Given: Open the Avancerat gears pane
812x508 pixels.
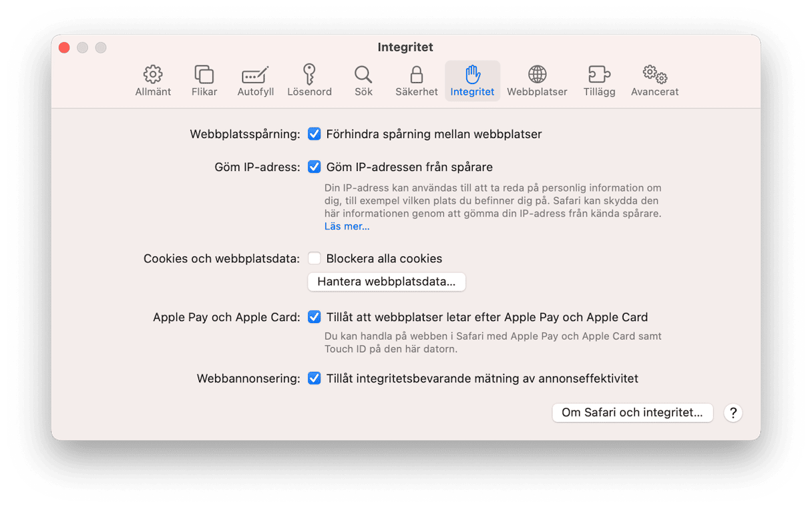Looking at the screenshot, I should click(x=654, y=81).
